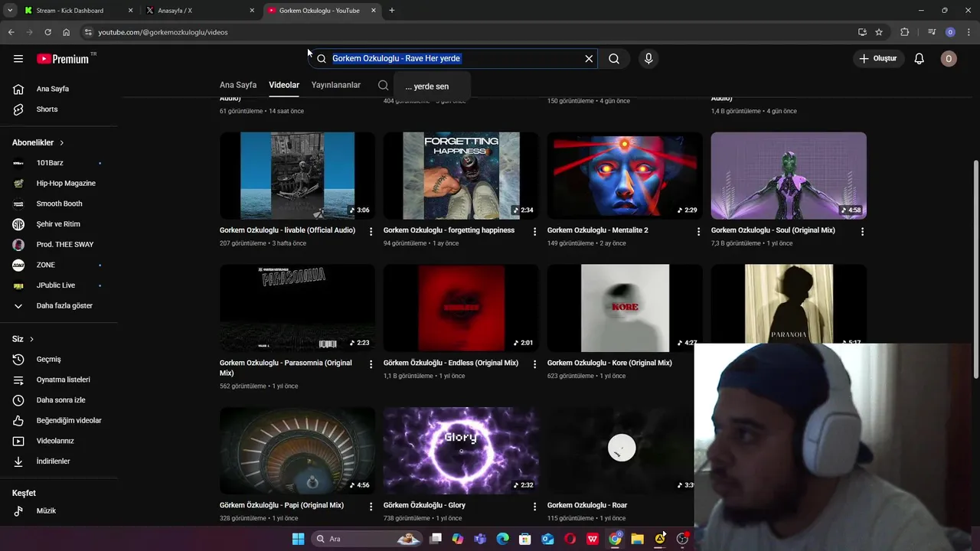Start voice search with the microphone
Viewport: 980px width, 551px height.
pyautogui.click(x=648, y=59)
